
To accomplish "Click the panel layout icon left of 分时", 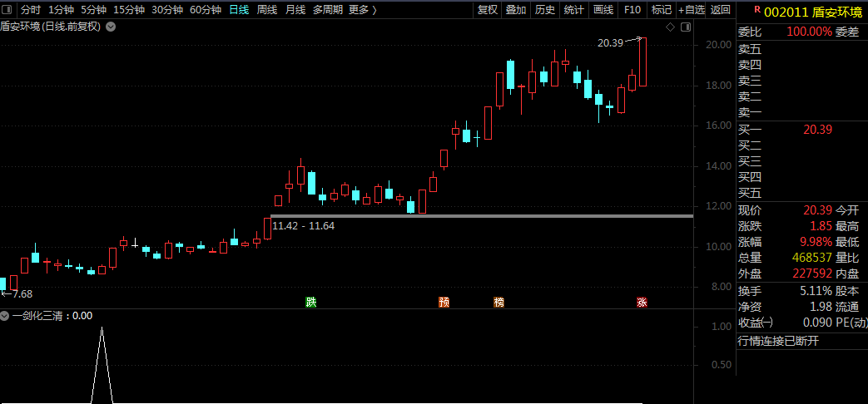I will coord(7,9).
